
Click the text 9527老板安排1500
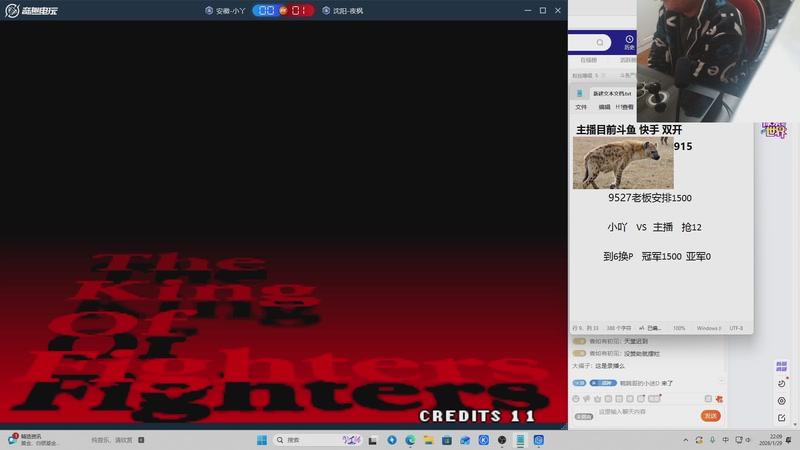click(649, 198)
